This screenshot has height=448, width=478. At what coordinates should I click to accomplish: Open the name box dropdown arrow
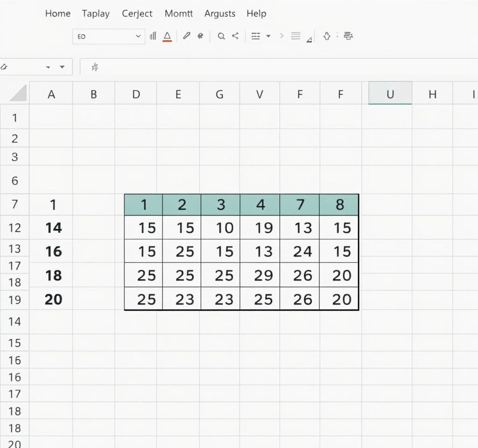[62, 67]
